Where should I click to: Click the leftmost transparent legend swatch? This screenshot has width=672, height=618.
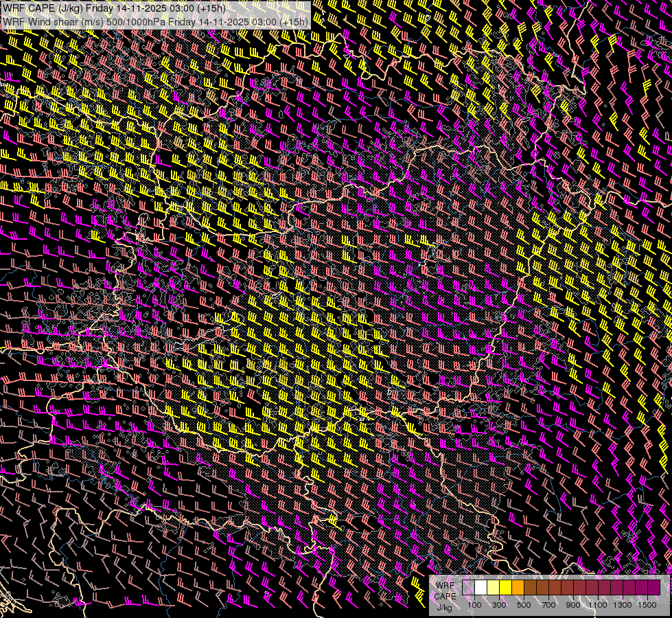[469, 588]
